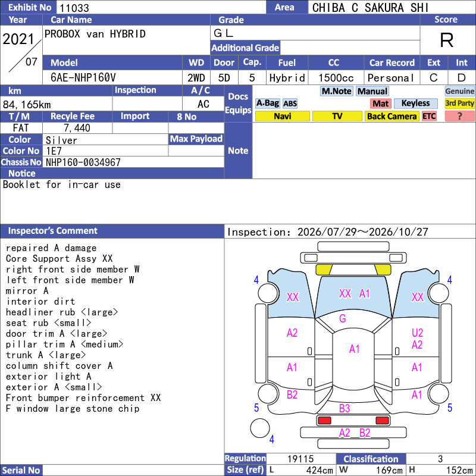The width and height of the screenshot is (476, 476).
Task: Select the width value 169cm
Action: click(389, 470)
